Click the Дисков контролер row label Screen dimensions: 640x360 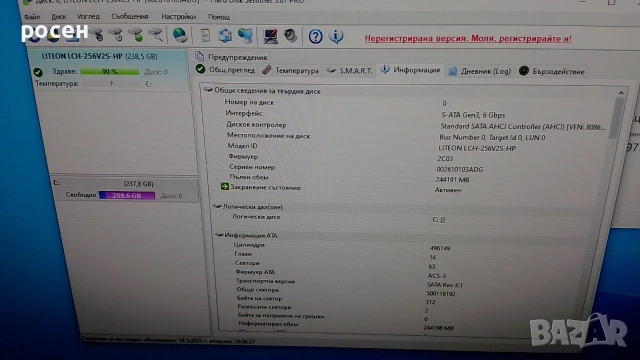click(256, 124)
